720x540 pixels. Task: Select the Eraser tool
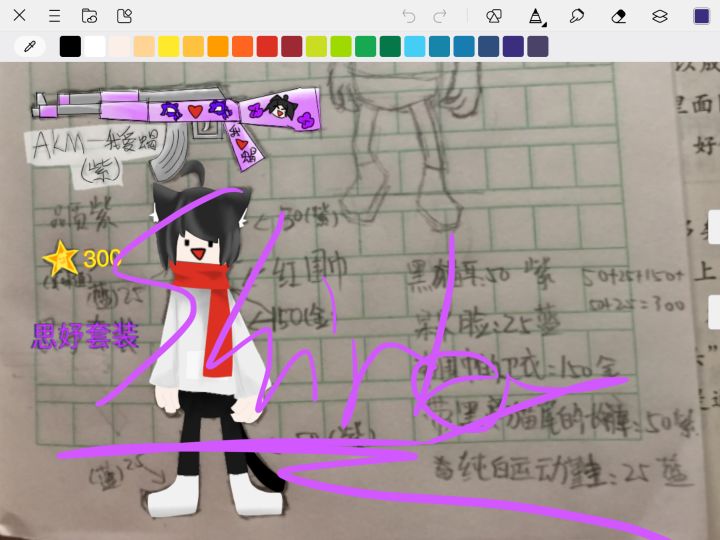tap(619, 17)
